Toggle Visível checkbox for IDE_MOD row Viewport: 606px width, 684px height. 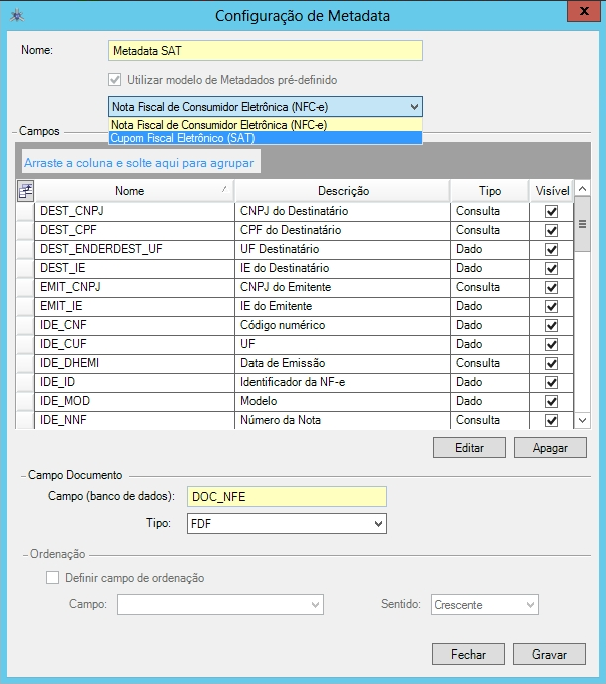(551, 401)
